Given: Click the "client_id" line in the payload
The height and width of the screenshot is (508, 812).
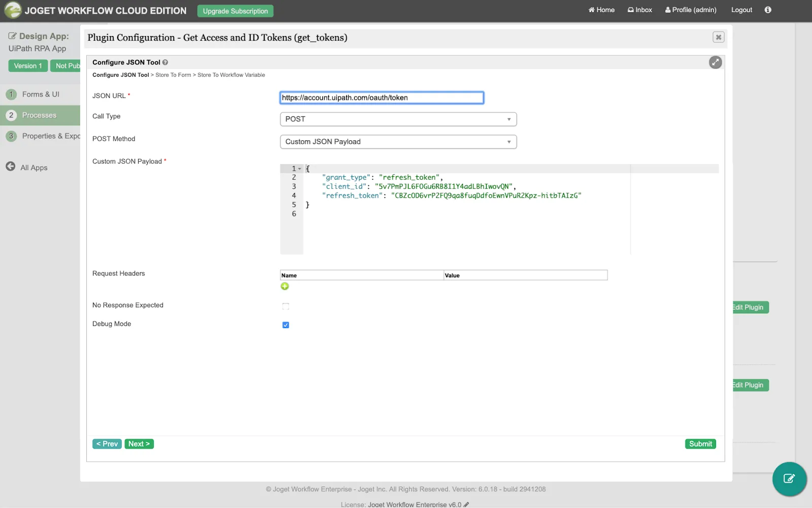Looking at the screenshot, I should [x=419, y=186].
